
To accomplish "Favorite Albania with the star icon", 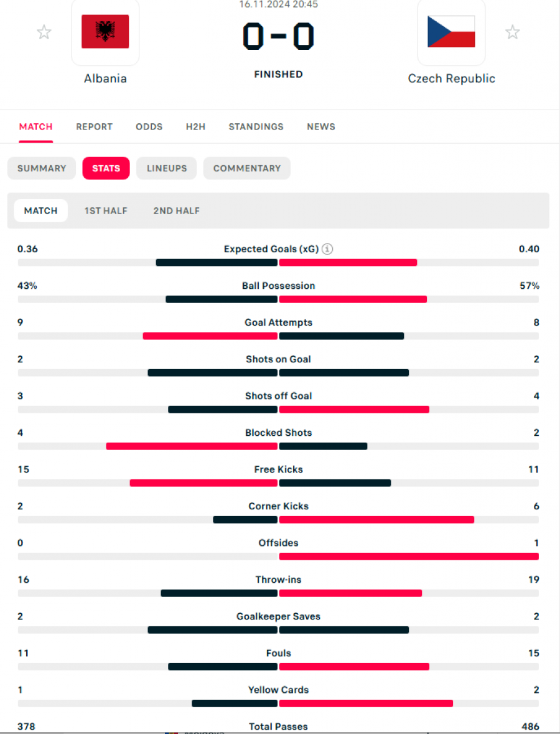I will [44, 32].
